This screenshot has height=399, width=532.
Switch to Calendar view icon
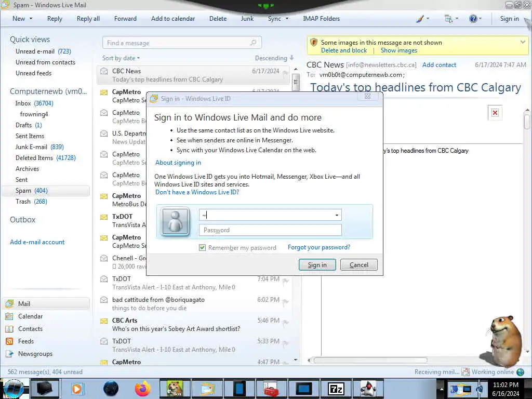point(9,316)
